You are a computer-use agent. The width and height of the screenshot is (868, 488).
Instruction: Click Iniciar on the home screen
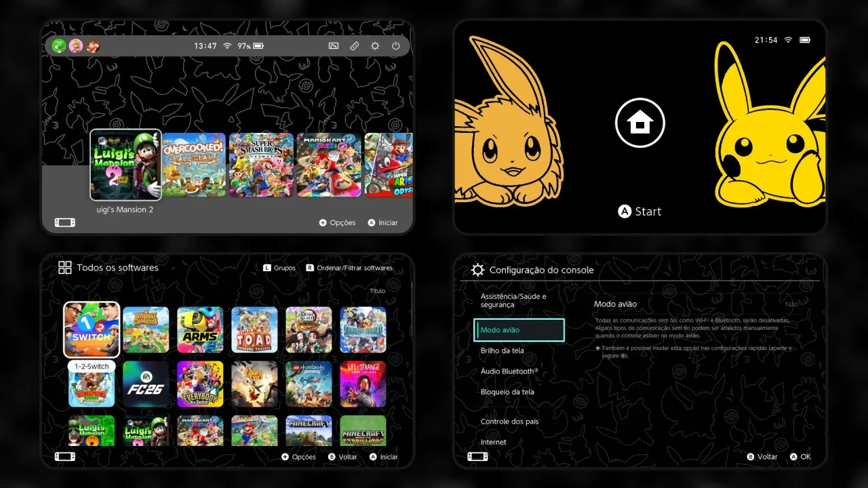(x=382, y=222)
